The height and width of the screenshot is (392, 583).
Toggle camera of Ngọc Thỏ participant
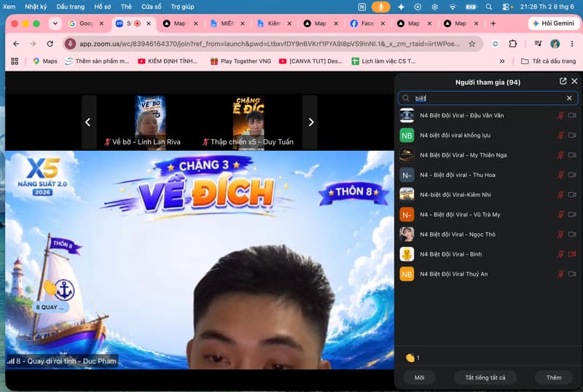click(x=572, y=235)
